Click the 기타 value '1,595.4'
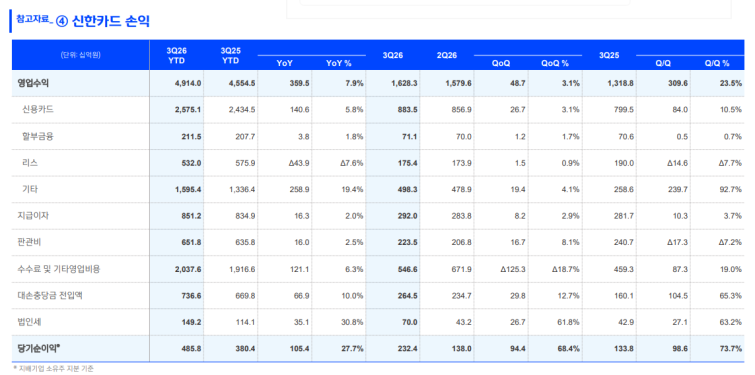Image resolution: width=755 pixels, height=375 pixels. pyautogui.click(x=188, y=190)
